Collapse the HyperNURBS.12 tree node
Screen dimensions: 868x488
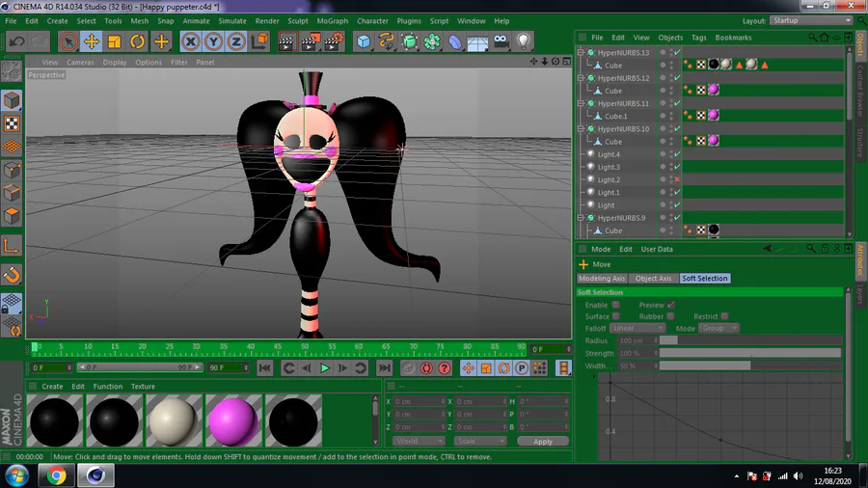[x=581, y=78]
